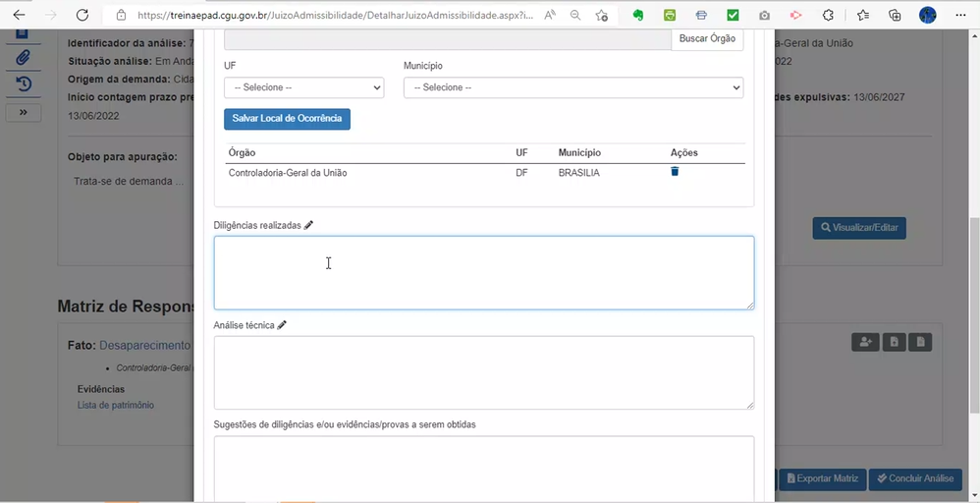Click into the Análise técnica text area

click(x=483, y=372)
